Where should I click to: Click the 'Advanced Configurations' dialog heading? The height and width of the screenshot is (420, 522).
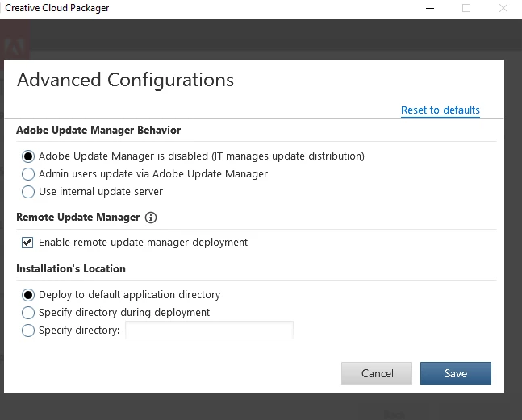(x=125, y=80)
